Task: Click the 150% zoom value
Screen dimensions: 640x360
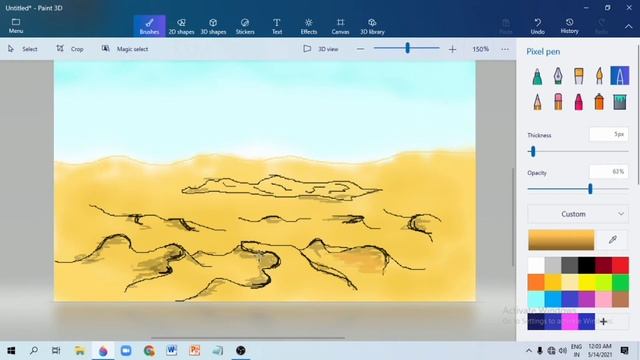Action: [480, 49]
